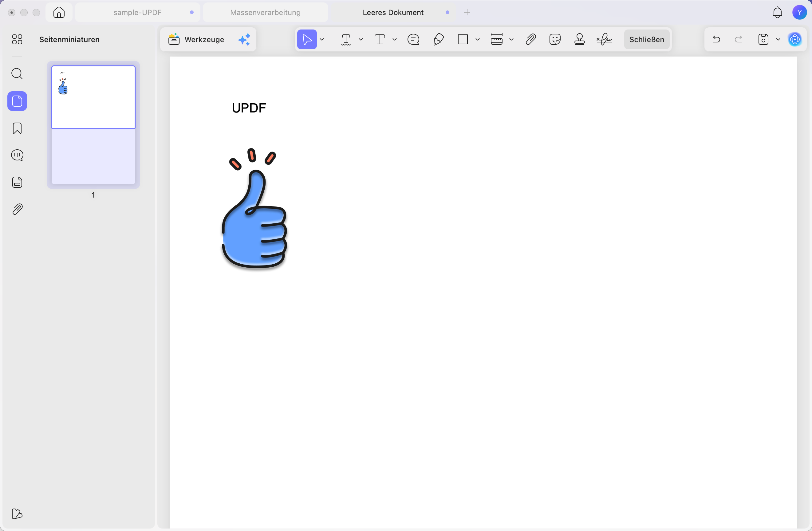812x531 pixels.
Task: Click the bottom-left sidebar layers icon
Action: click(17, 513)
